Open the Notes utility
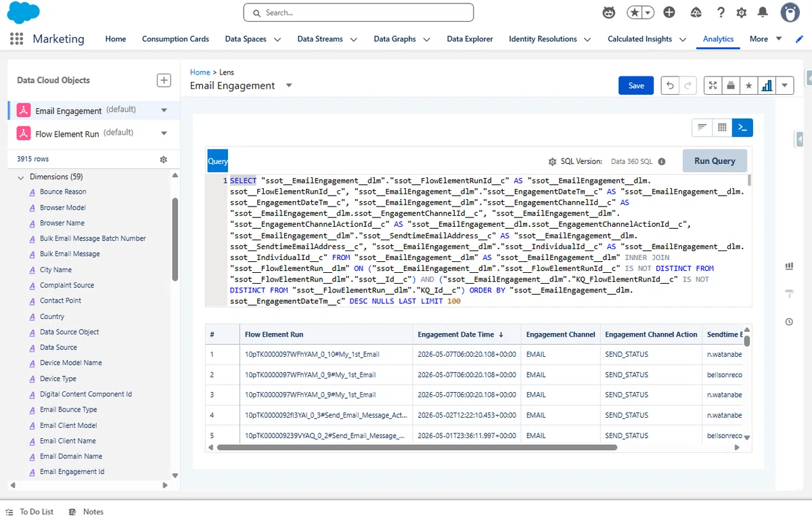Image resolution: width=812 pixels, height=522 pixels. coord(86,512)
